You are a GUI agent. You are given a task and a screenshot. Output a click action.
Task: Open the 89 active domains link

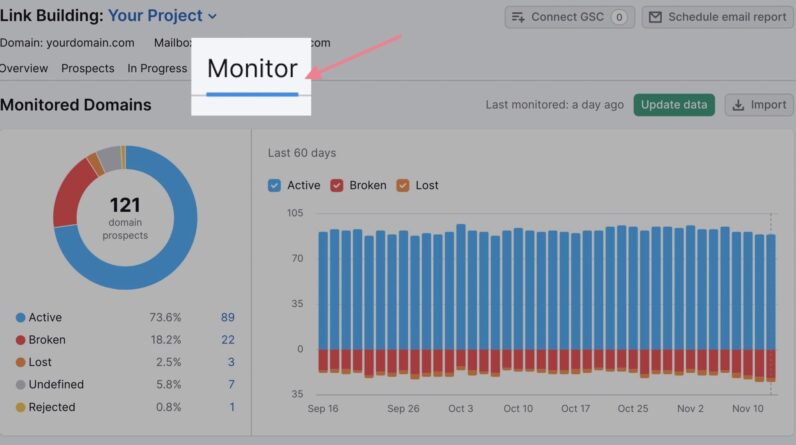click(228, 318)
